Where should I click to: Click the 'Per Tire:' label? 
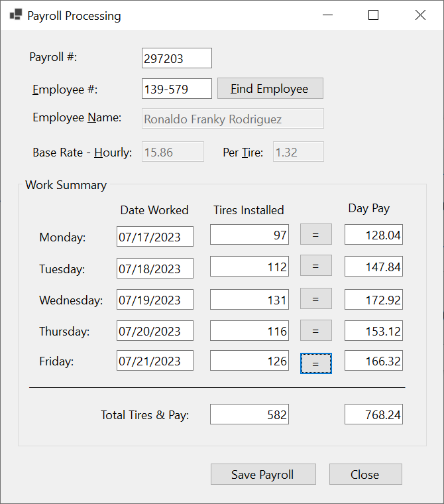tap(243, 153)
